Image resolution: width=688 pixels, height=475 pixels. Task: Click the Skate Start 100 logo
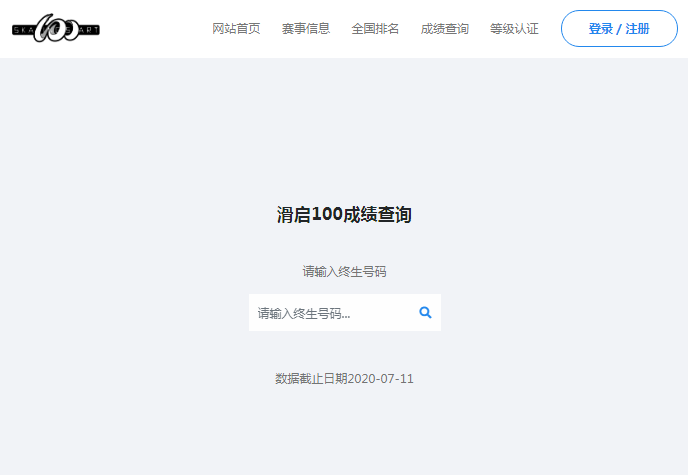pos(56,28)
